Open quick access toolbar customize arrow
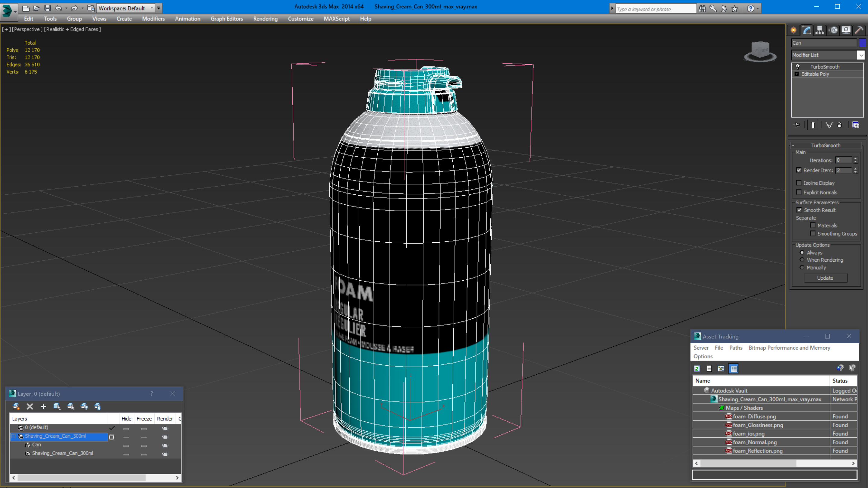Image resolution: width=868 pixels, height=488 pixels. click(x=159, y=8)
